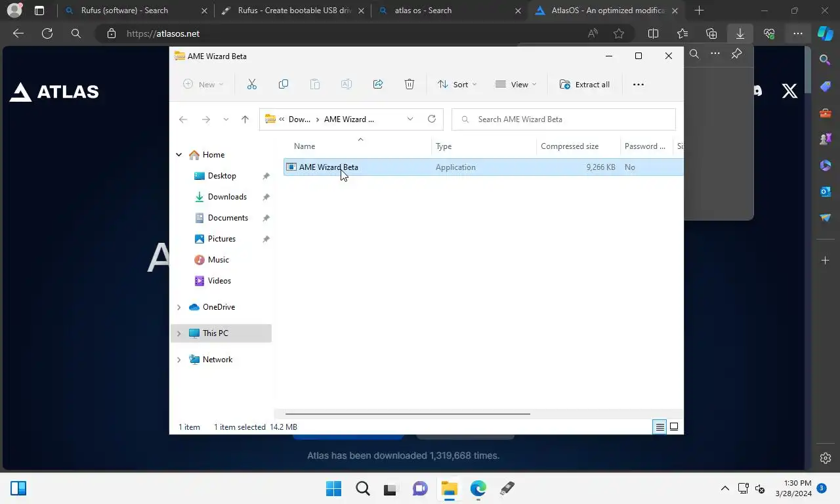Open Music in the navigation pane
The width and height of the screenshot is (840, 504).
[219, 260]
